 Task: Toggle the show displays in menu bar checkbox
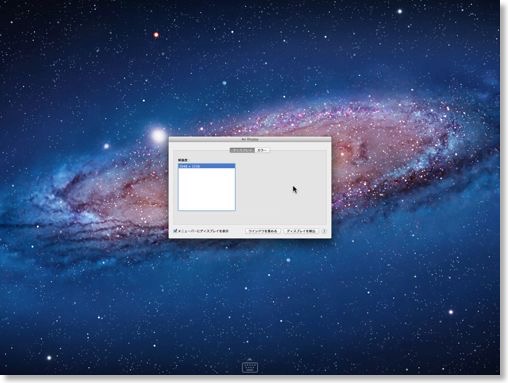[x=175, y=231]
